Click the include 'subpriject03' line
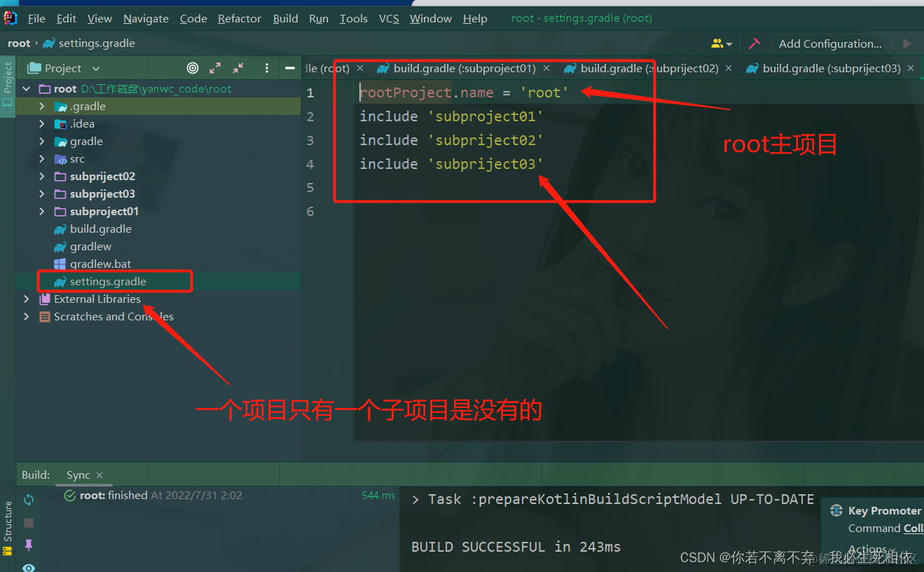This screenshot has height=572, width=924. point(452,164)
